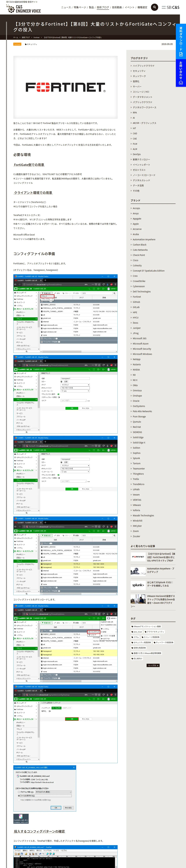Open ストレージ / HCI blog category

pos(141,92)
